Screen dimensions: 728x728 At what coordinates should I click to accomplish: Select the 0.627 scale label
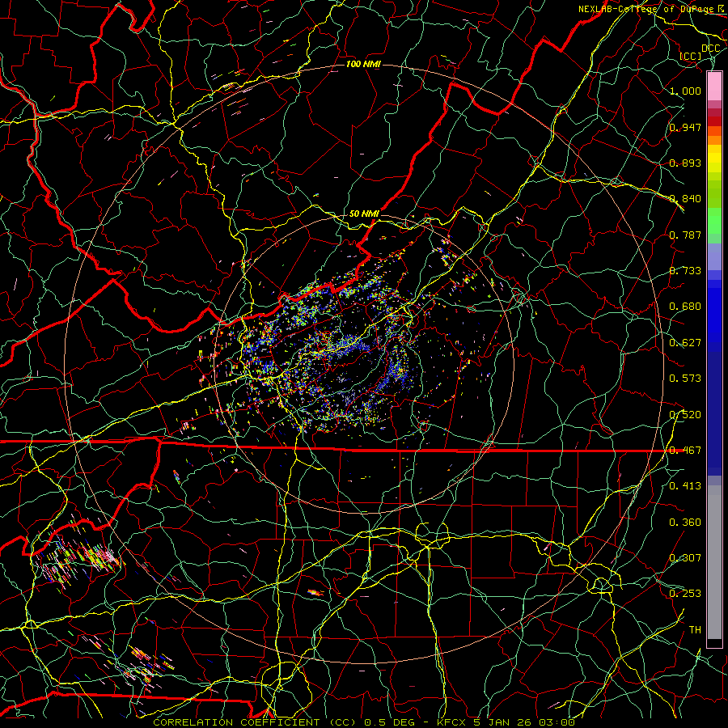(x=685, y=343)
